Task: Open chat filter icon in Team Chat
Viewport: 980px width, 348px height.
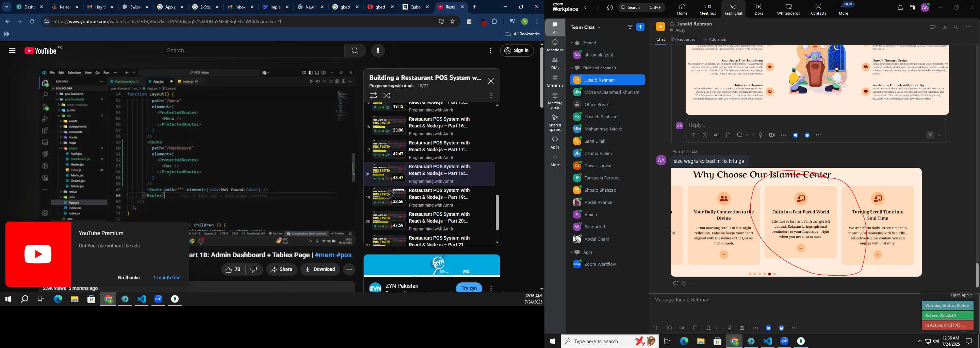Action: tap(630, 27)
